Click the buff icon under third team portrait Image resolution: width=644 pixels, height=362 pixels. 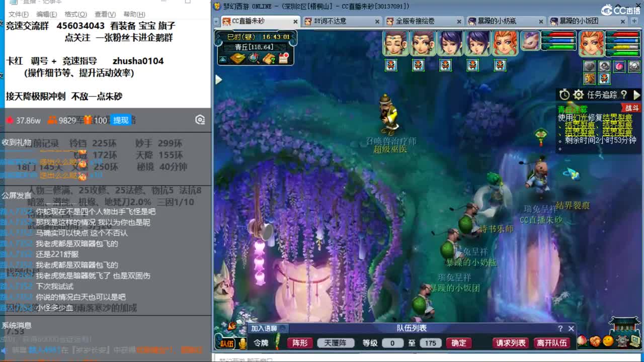pyautogui.click(x=445, y=65)
